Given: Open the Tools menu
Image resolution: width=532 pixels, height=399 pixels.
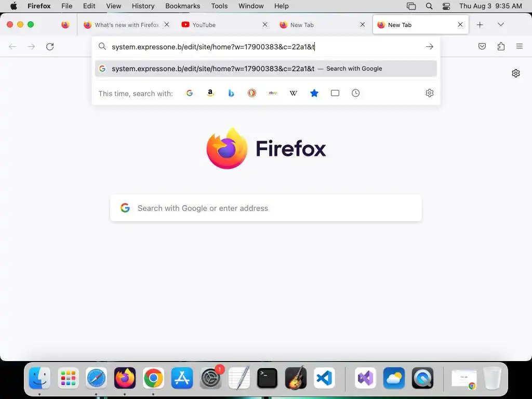Looking at the screenshot, I should 219,6.
